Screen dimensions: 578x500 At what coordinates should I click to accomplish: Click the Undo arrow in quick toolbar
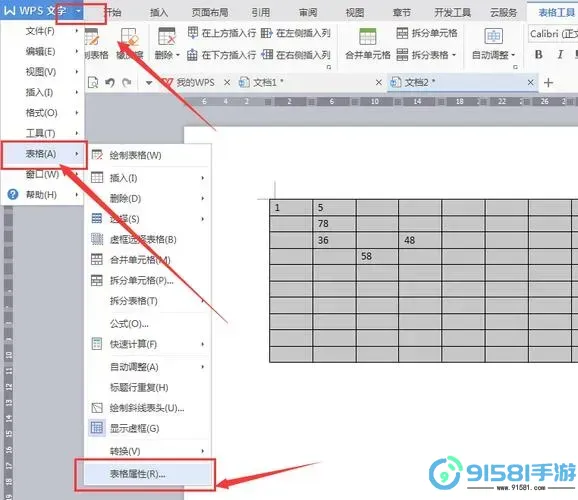[109, 82]
